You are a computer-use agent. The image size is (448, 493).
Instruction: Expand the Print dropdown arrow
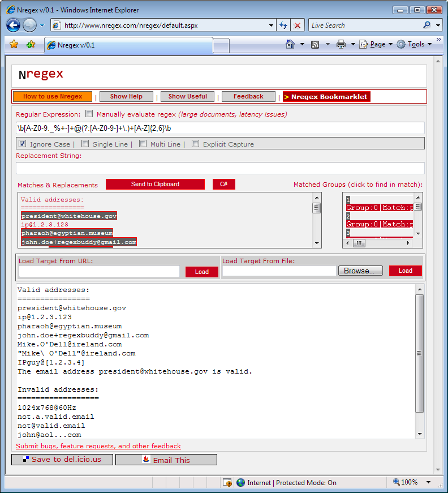[353, 44]
